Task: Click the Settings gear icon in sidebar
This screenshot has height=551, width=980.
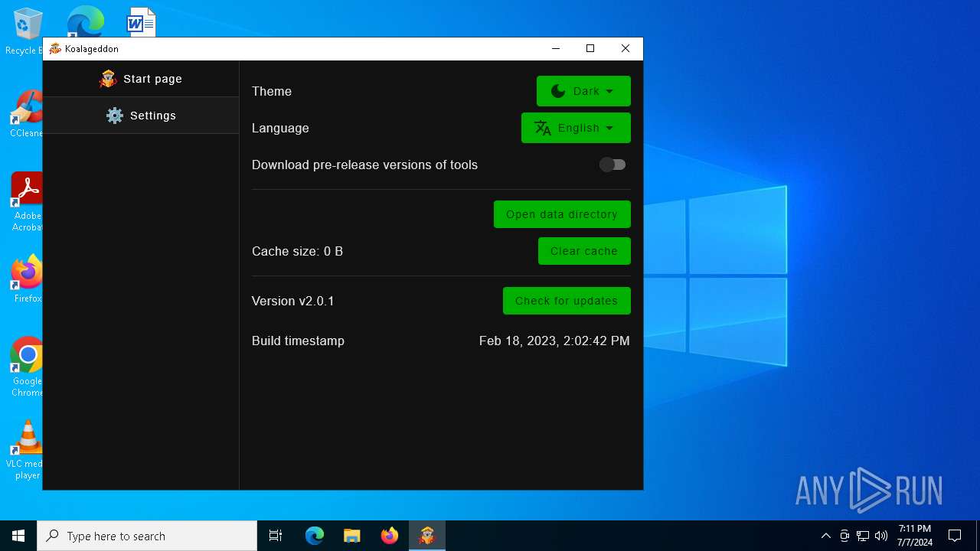Action: tap(115, 116)
